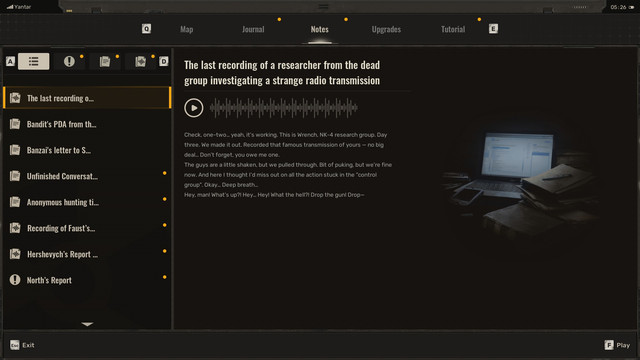Go to the Tutorial tab

(x=453, y=29)
